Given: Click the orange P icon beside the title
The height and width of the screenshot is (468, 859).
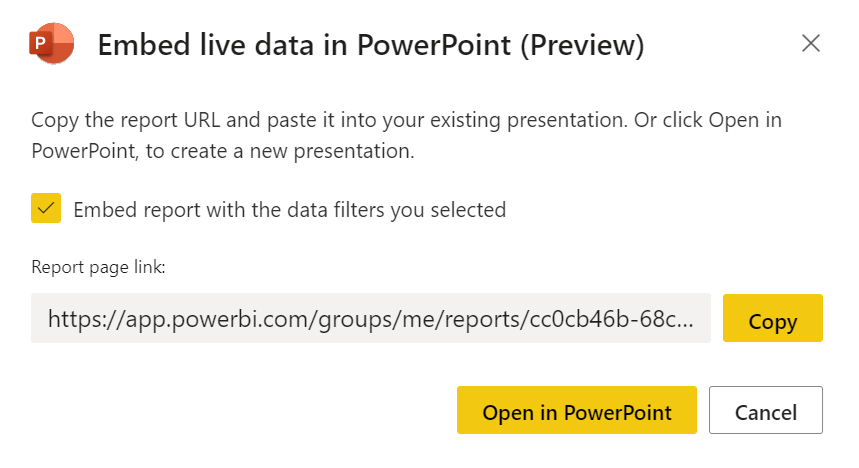Looking at the screenshot, I should click(x=51, y=43).
